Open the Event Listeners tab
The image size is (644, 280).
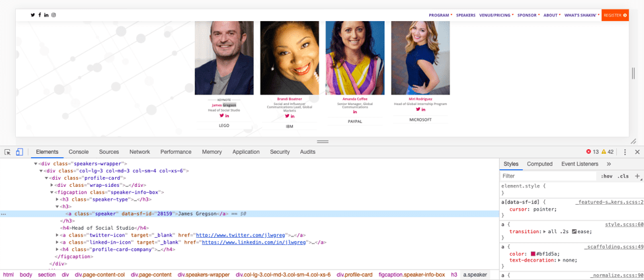(579, 164)
